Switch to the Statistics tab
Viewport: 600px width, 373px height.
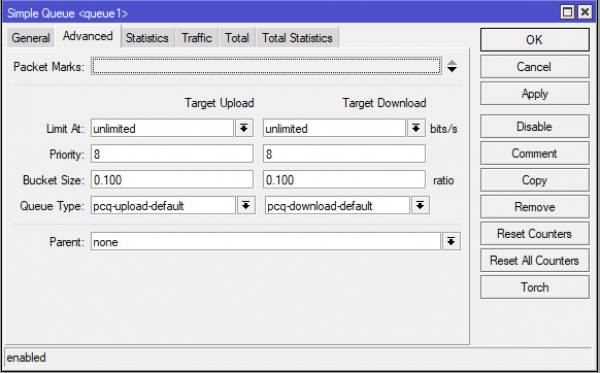[147, 38]
